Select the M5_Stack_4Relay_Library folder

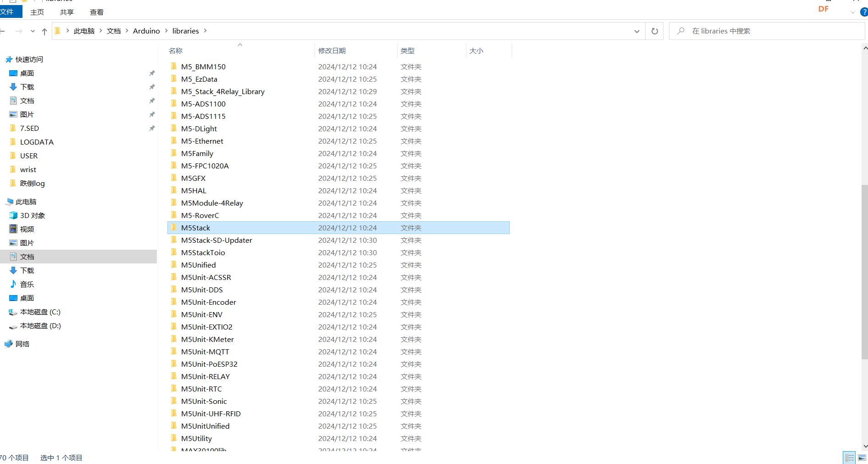(x=338, y=91)
